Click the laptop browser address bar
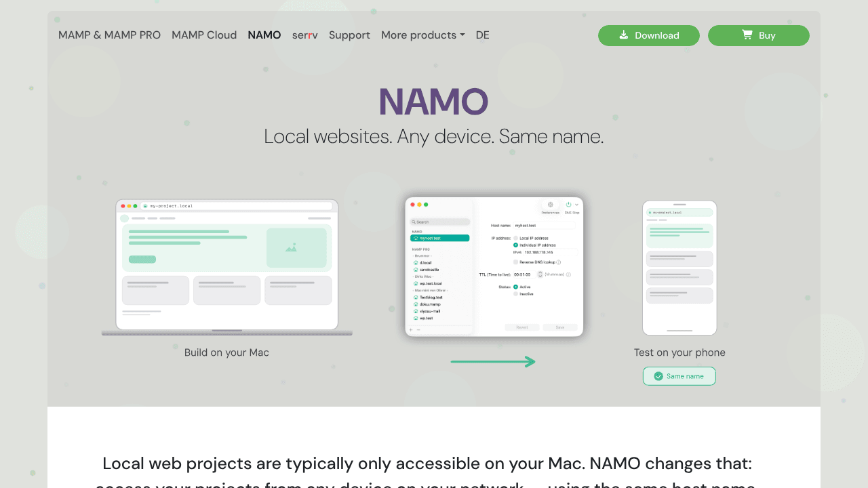 point(237,205)
